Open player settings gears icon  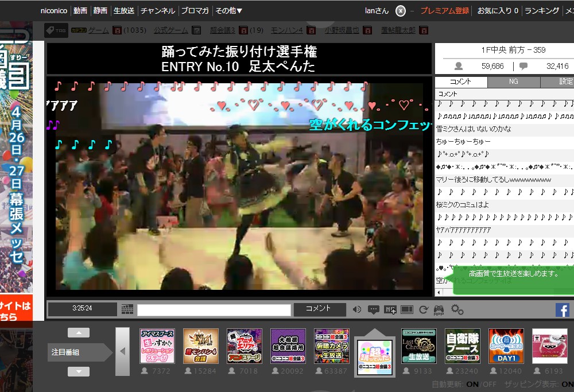coord(457,310)
